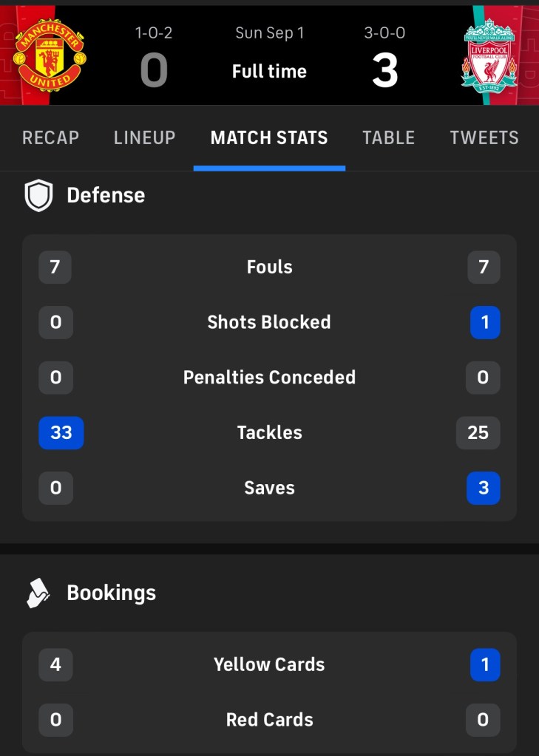
Task: Click Manchester United's Tackles value 33
Action: [61, 433]
